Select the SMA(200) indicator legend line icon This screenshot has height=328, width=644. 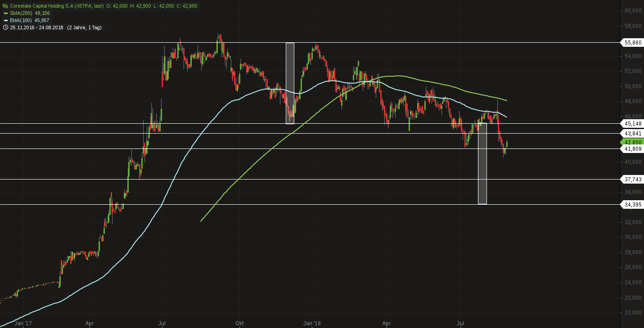click(x=6, y=13)
